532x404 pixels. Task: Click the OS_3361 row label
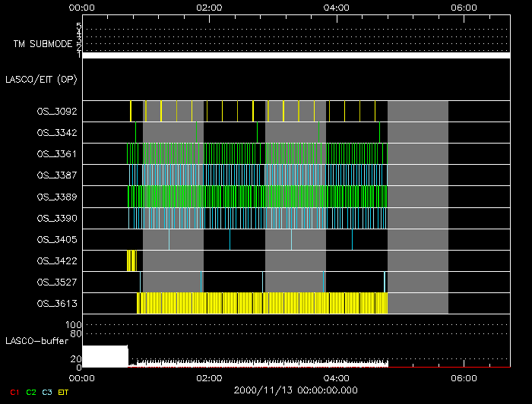pyautogui.click(x=56, y=154)
